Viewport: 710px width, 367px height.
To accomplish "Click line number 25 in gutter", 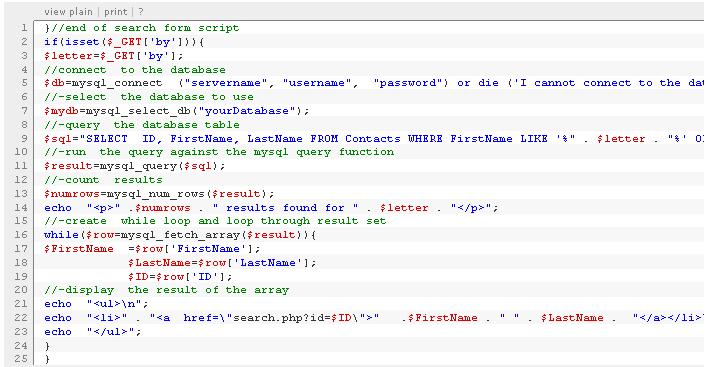I will [21, 359].
